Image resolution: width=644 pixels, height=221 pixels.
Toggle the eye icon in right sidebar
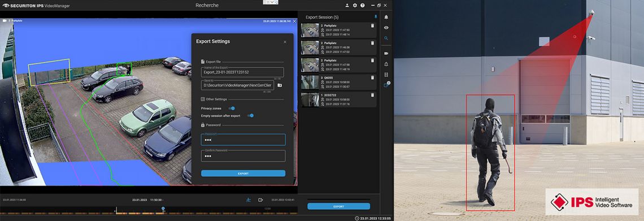pos(386,28)
